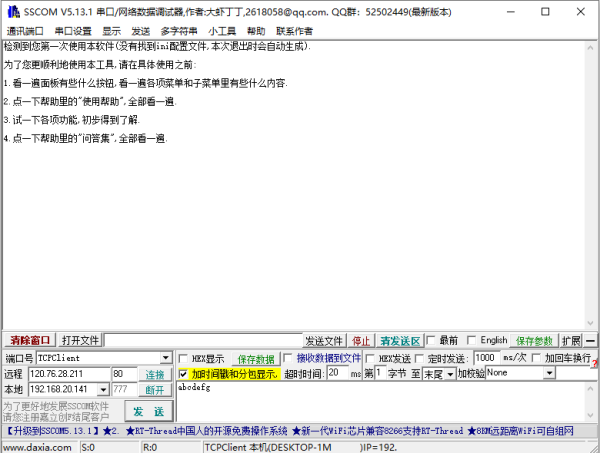Viewport: 600px width, 453px height.
Task: Enable the HEX显示 checkbox
Action: (183, 358)
